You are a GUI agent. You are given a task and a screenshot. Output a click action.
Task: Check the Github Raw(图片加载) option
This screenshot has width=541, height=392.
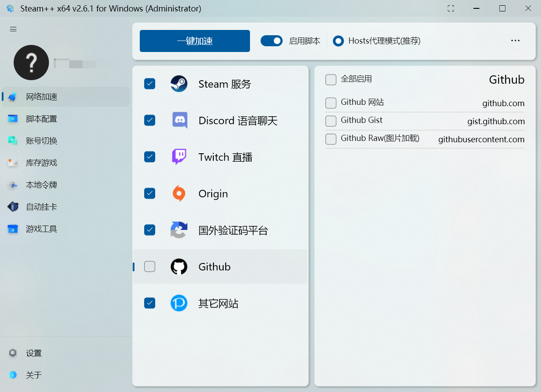pos(331,139)
